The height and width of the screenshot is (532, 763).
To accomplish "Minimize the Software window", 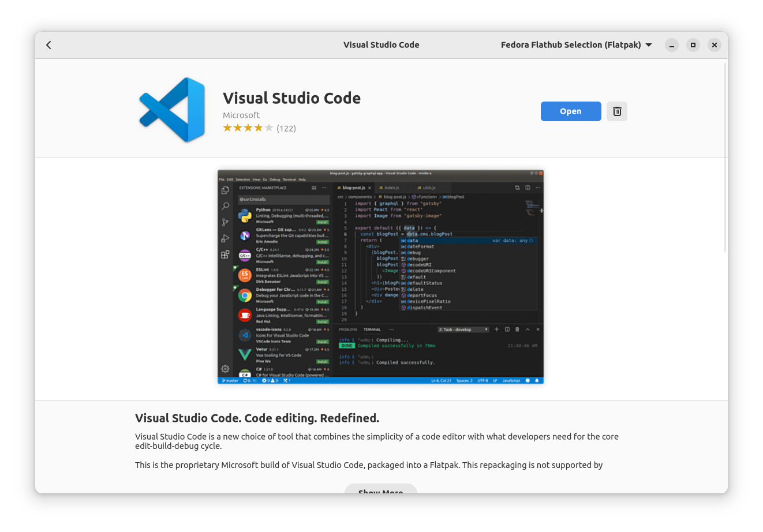I will [672, 45].
